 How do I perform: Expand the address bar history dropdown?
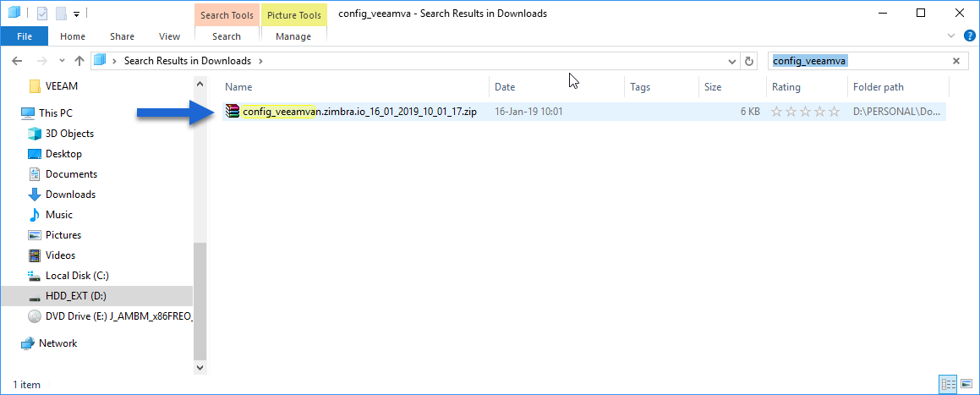coord(732,61)
